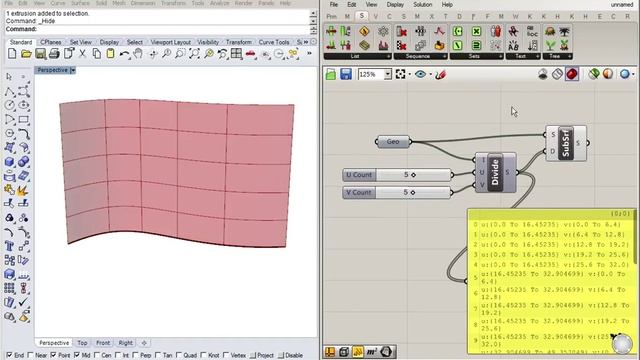Click the Array grid icon in sidebar
Screen dimensions: 640x360
pyautogui.click(x=10, y=288)
